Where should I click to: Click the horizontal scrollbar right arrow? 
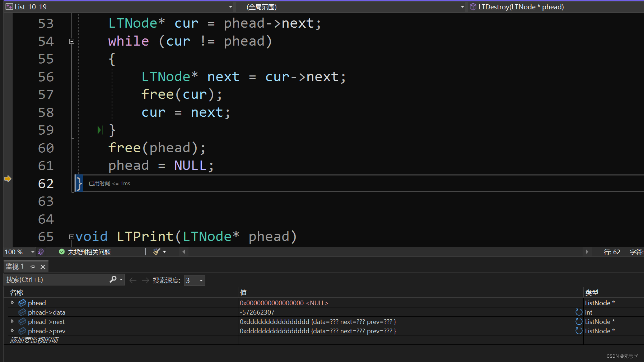(x=587, y=252)
